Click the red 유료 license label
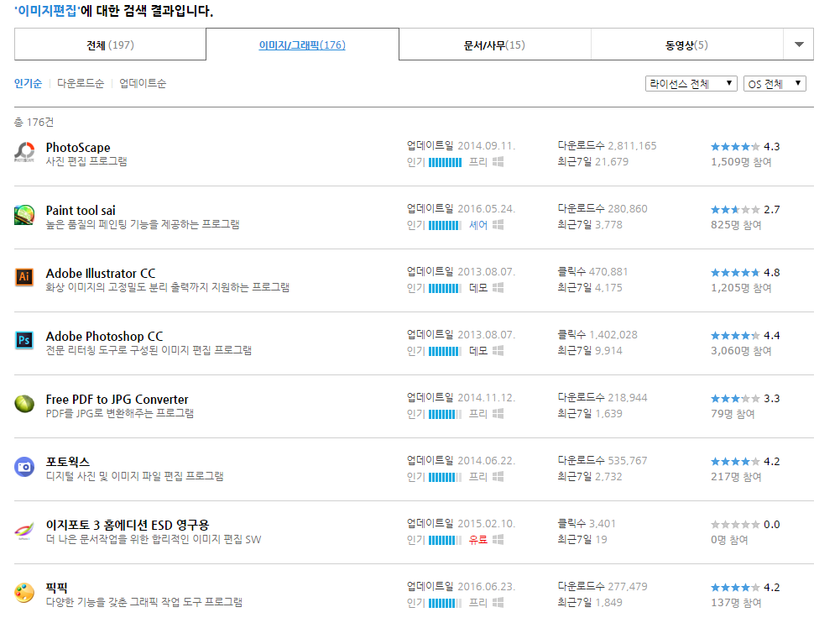The image size is (840, 623). (478, 540)
